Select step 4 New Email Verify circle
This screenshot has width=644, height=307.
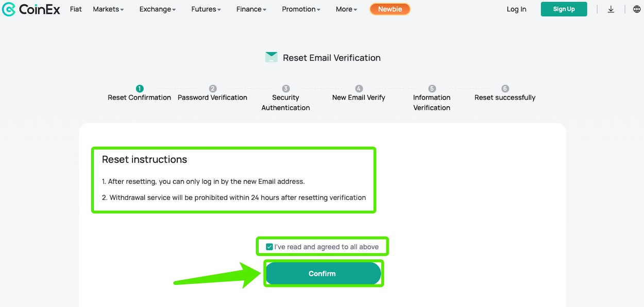[359, 89]
